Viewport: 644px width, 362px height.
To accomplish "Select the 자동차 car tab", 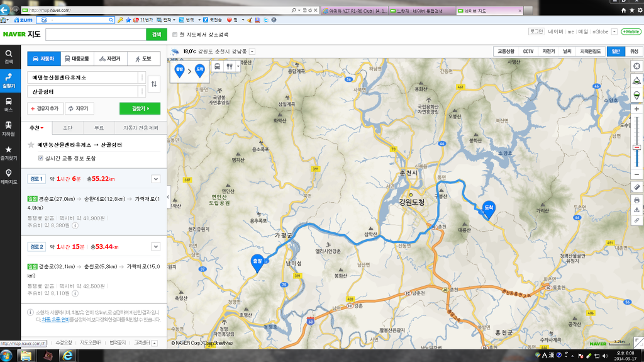I will [x=44, y=59].
